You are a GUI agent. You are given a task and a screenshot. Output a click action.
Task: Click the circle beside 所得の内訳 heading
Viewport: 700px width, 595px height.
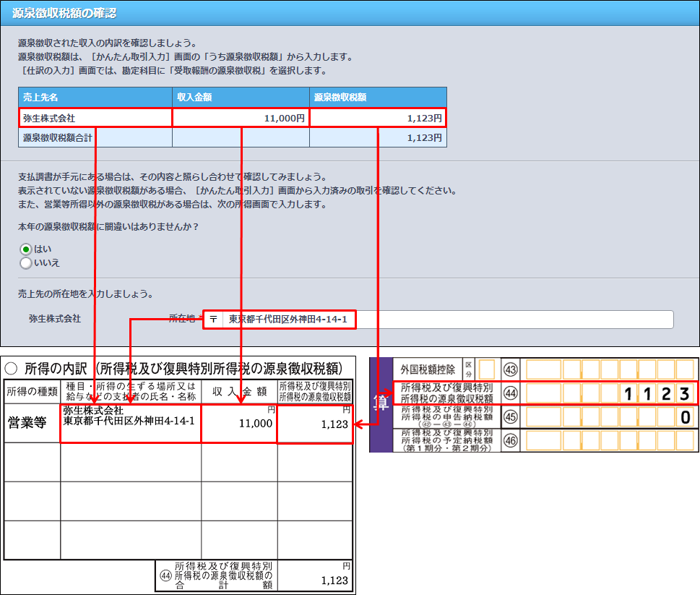(12, 369)
